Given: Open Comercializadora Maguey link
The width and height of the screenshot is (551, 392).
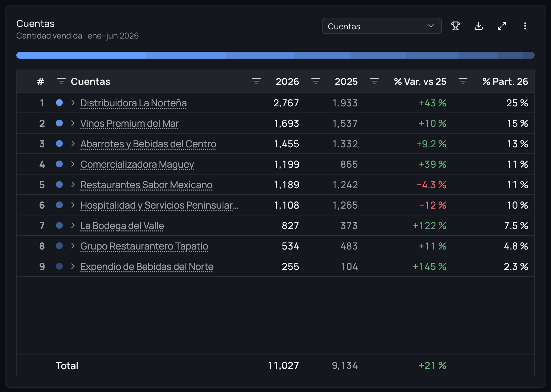Looking at the screenshot, I should [137, 164].
